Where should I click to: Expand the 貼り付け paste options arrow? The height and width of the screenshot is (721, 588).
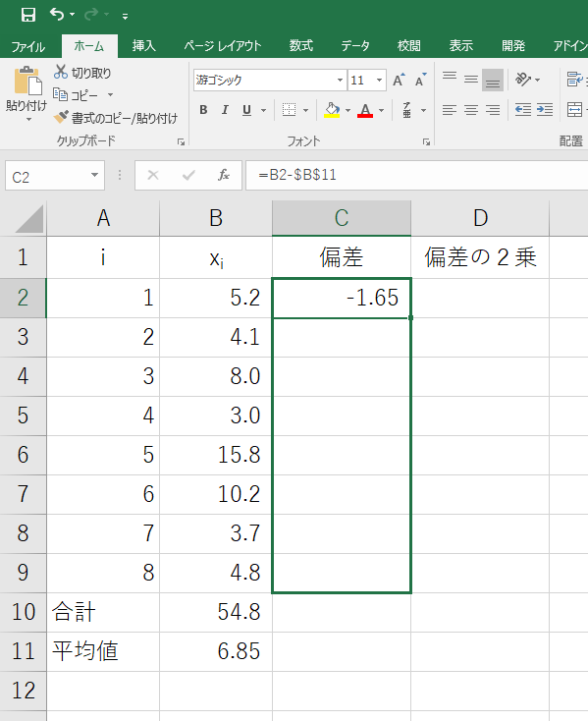[28, 120]
